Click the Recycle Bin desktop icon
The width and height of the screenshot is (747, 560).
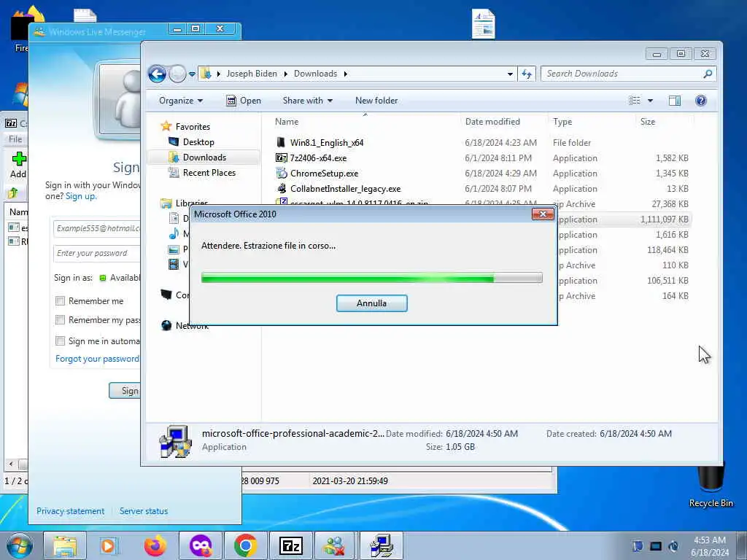click(x=711, y=486)
